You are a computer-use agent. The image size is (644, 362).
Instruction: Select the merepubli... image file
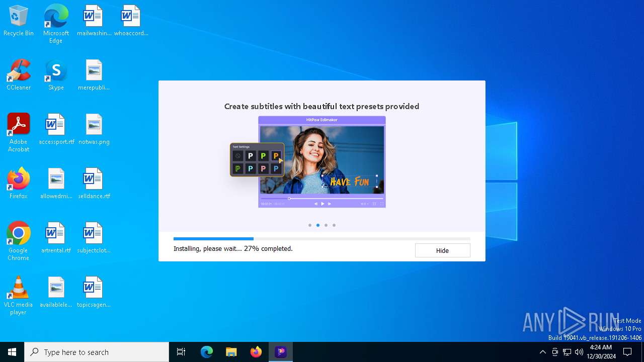pos(94,75)
